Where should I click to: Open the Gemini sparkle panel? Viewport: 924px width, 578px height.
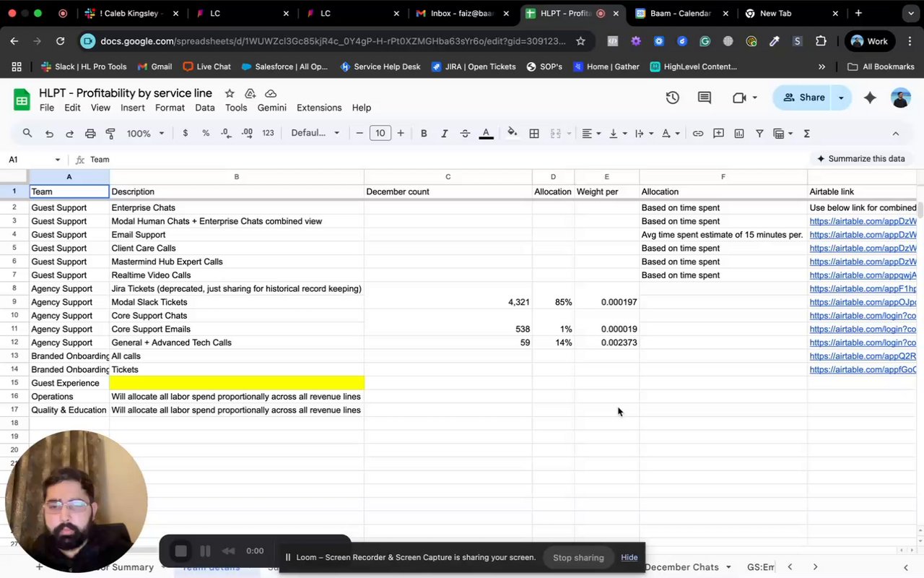[x=870, y=98]
